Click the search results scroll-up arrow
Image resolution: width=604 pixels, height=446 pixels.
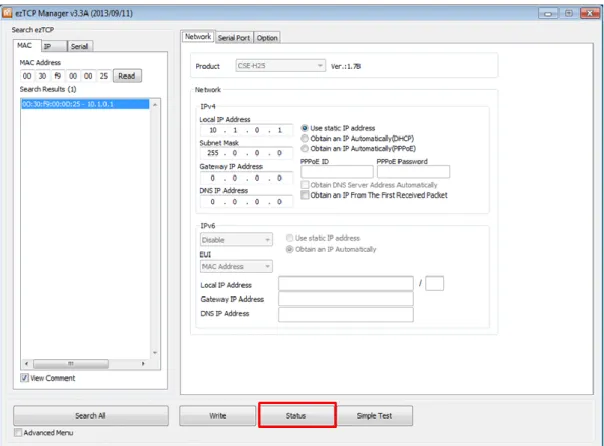click(x=155, y=104)
